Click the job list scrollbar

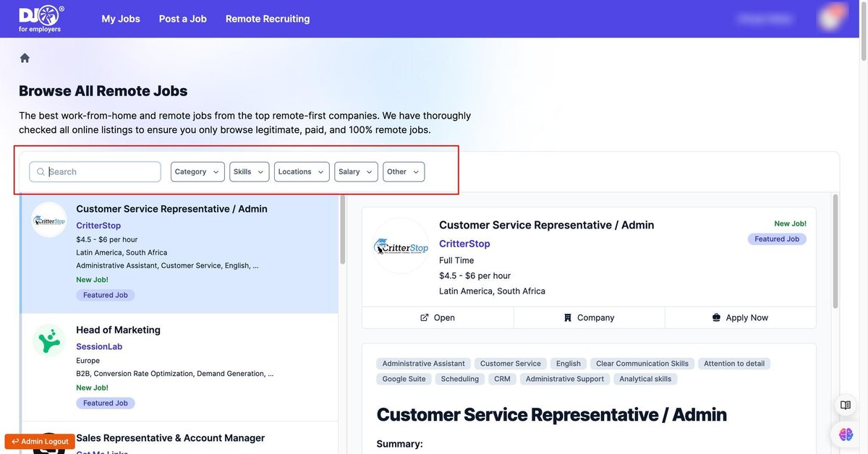(343, 230)
